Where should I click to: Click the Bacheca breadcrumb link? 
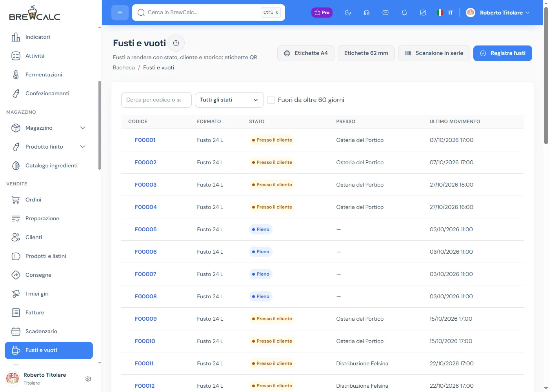[x=124, y=67]
